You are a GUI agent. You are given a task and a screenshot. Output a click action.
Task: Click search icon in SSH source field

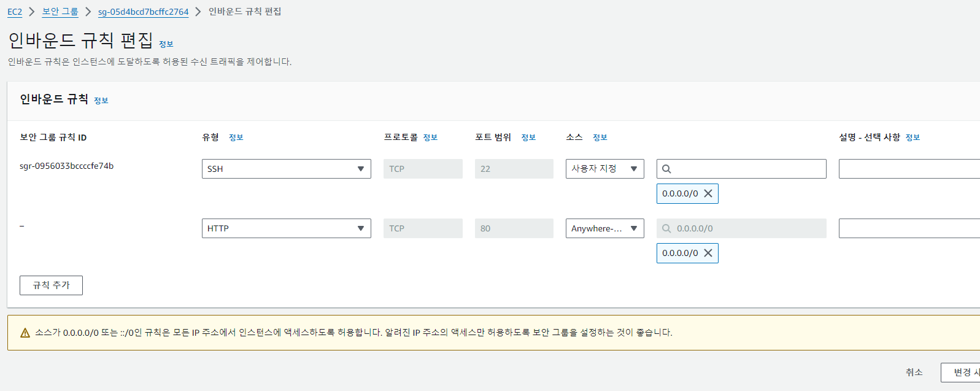point(666,169)
